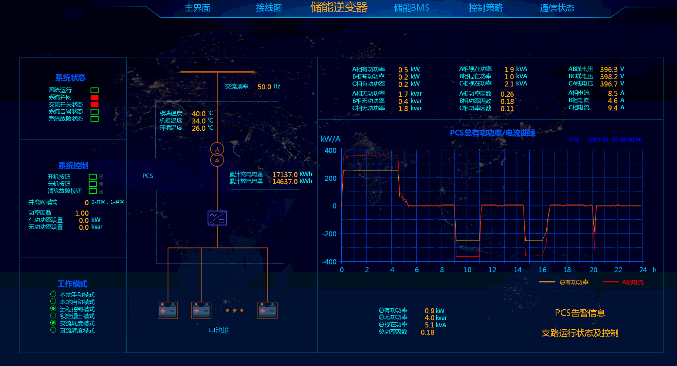Click the power factor value field showing 1.00
This screenshot has height=366, width=677.
(x=82, y=213)
